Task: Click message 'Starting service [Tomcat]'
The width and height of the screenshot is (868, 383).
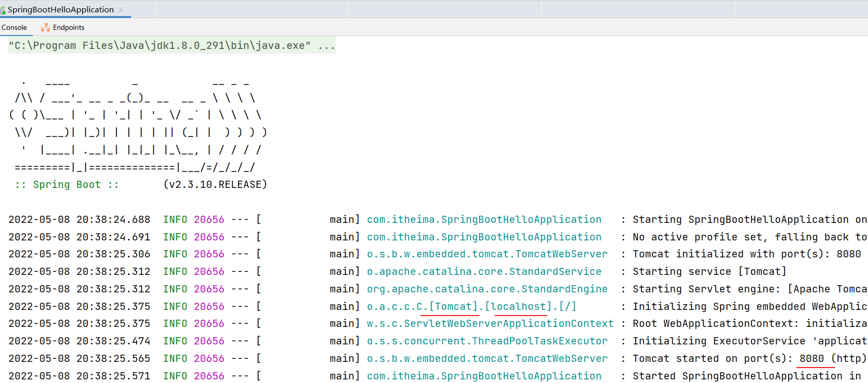Action: click(x=710, y=271)
